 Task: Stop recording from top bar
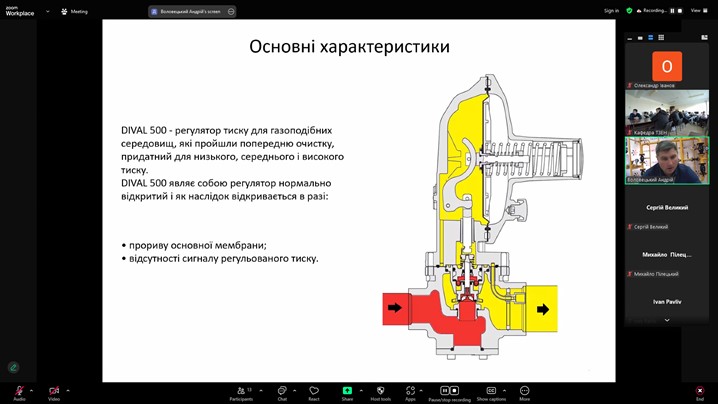point(680,11)
